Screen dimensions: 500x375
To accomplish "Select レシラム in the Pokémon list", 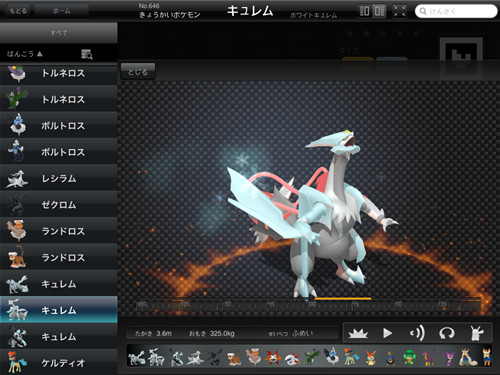I will click(59, 178).
